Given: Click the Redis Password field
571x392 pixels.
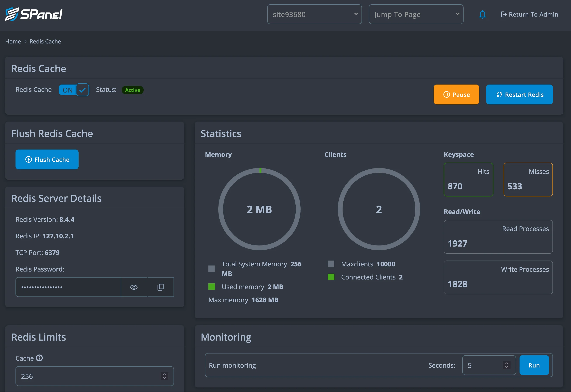Looking at the screenshot, I should click(68, 287).
